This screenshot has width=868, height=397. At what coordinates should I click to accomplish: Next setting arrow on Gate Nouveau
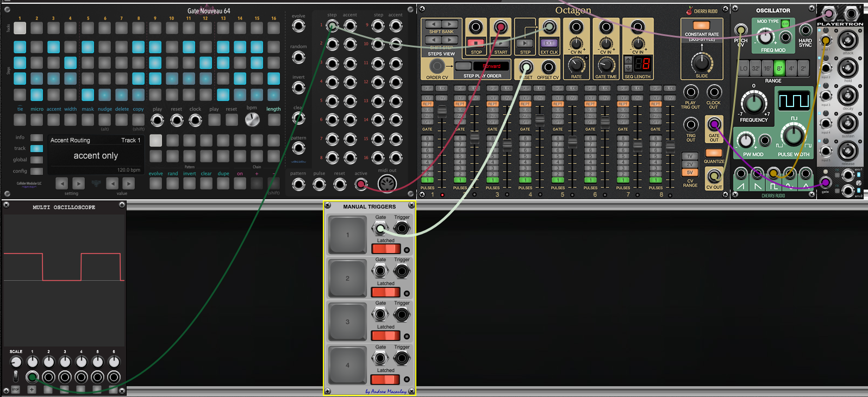[x=79, y=184]
